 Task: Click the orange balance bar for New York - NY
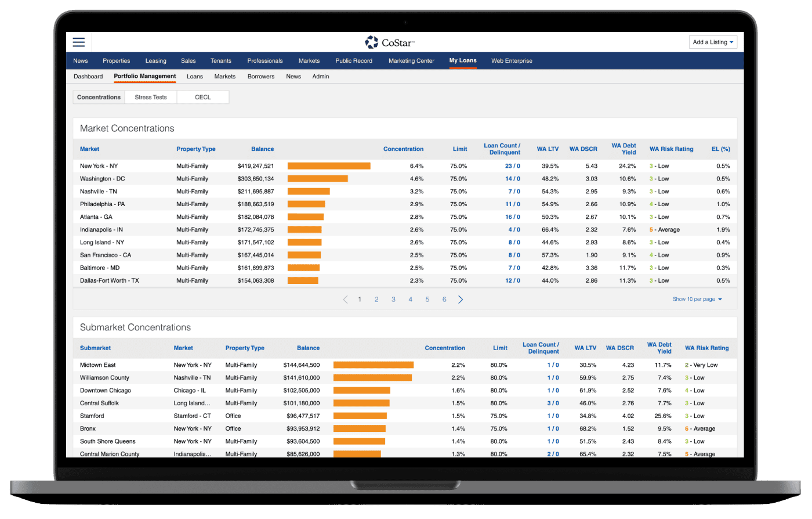(x=329, y=166)
